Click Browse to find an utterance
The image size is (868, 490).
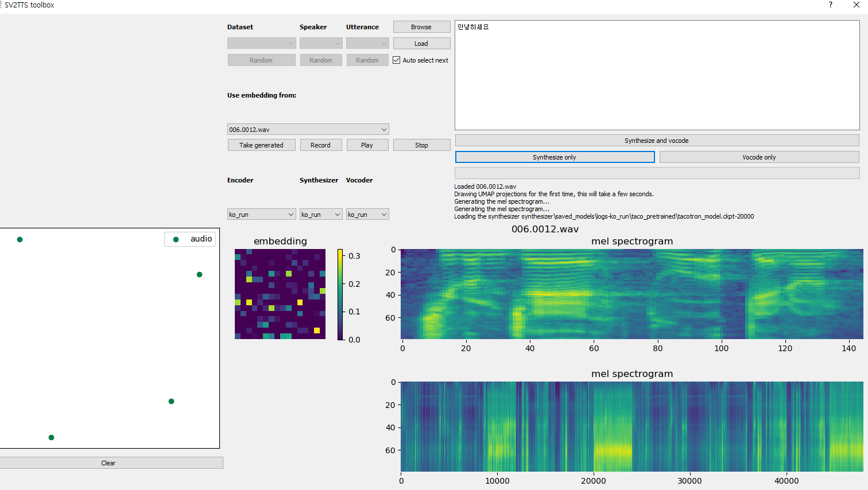421,26
